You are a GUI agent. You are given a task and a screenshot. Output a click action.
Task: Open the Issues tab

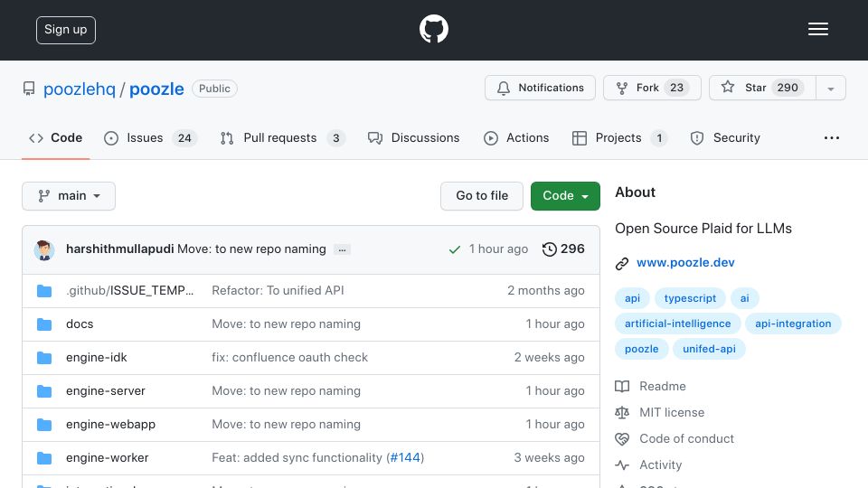(150, 137)
